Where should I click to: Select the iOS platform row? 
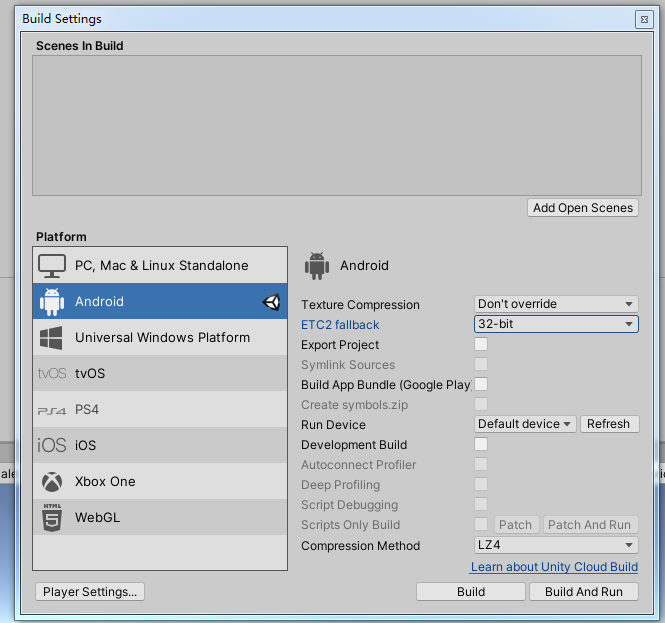160,445
